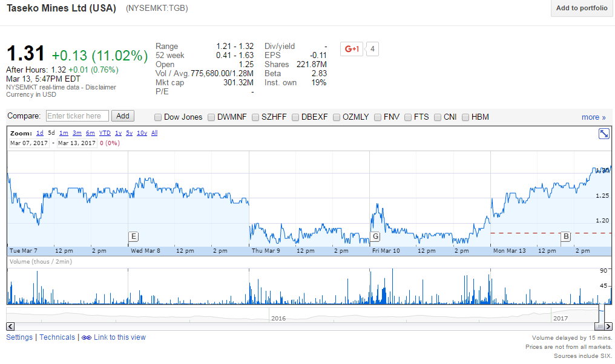The image size is (615, 364).
Task: Set chart zoom to 1d
Action: 39,133
